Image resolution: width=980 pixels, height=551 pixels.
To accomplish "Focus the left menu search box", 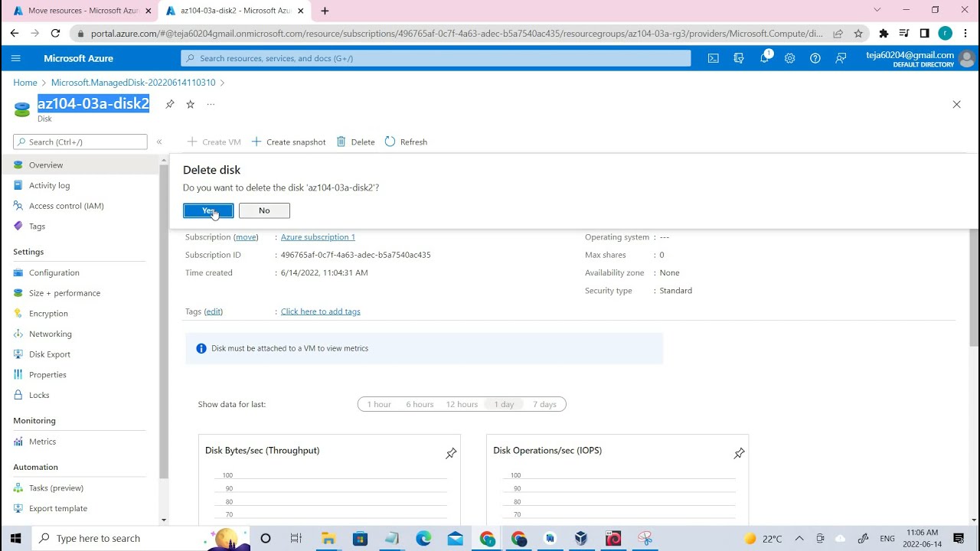I will (80, 142).
